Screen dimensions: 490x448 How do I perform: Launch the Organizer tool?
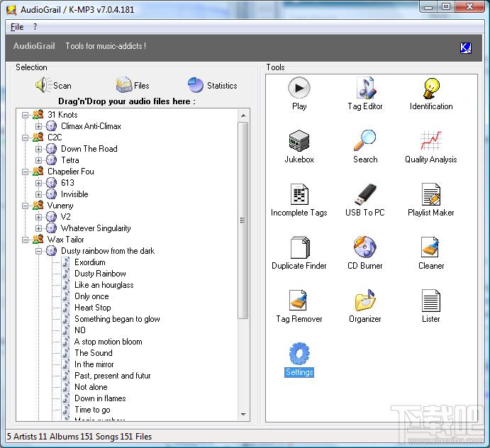[365, 306]
